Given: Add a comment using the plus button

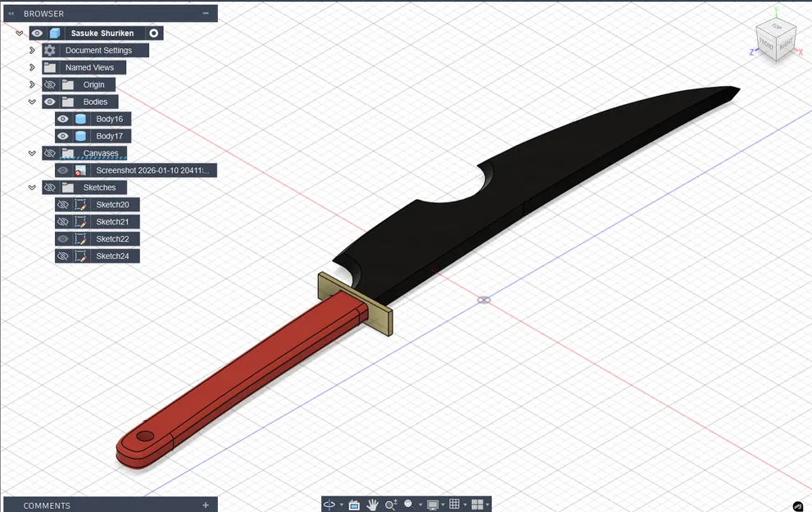Looking at the screenshot, I should coord(204,505).
